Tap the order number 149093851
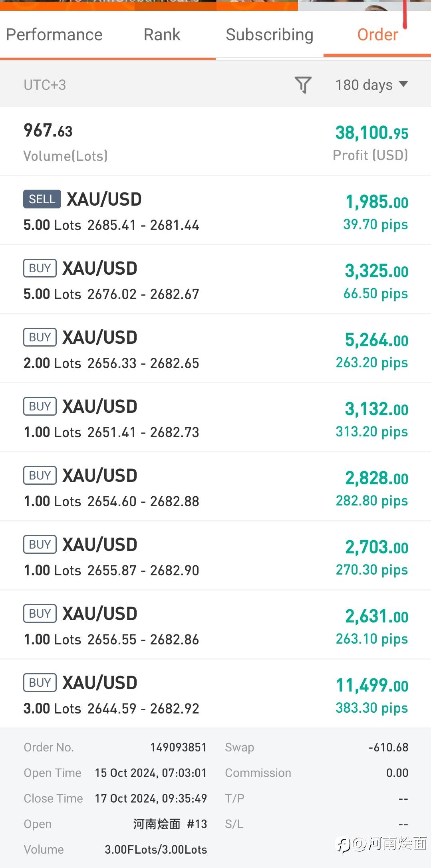 pyautogui.click(x=178, y=747)
